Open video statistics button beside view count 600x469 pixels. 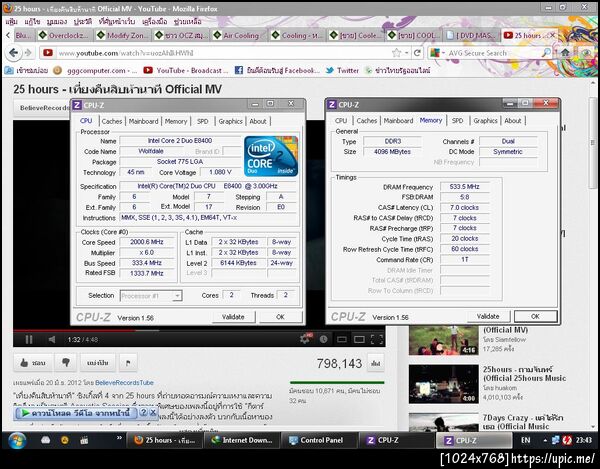coord(375,363)
